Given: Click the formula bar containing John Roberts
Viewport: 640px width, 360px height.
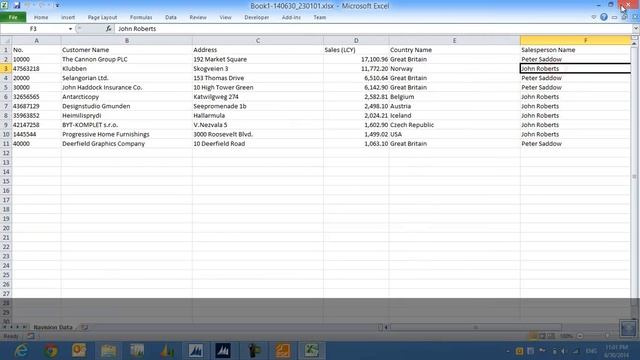Looking at the screenshot, I should coord(373,29).
